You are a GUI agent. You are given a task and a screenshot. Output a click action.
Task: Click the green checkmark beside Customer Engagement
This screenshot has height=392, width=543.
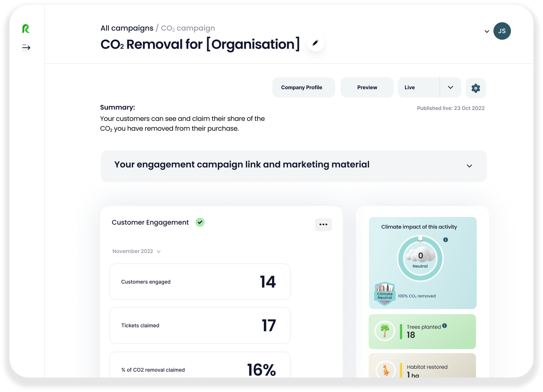200,222
